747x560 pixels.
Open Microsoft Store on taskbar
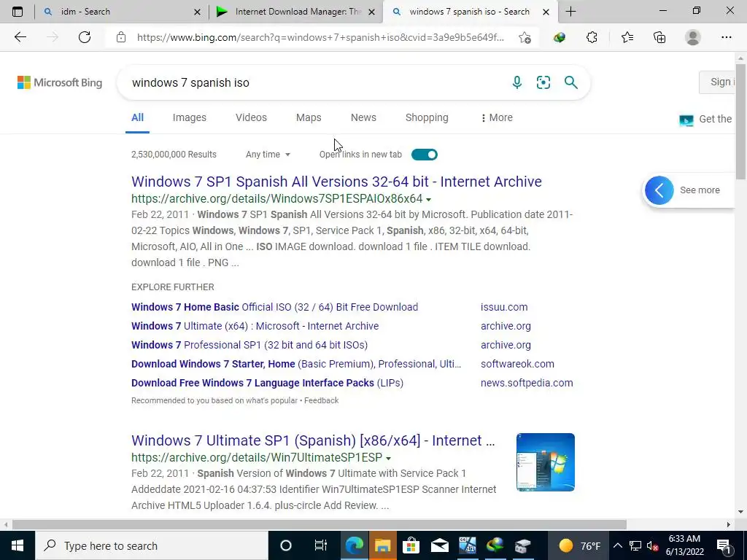click(411, 545)
